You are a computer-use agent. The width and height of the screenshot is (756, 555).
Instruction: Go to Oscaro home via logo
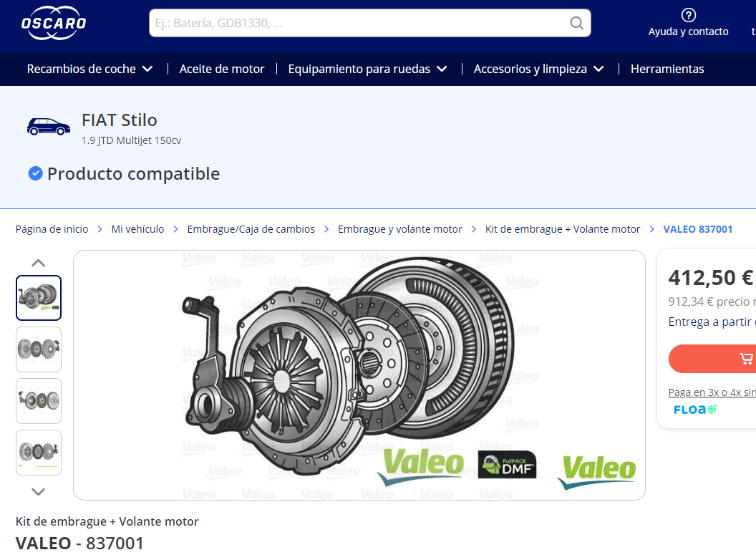(54, 23)
